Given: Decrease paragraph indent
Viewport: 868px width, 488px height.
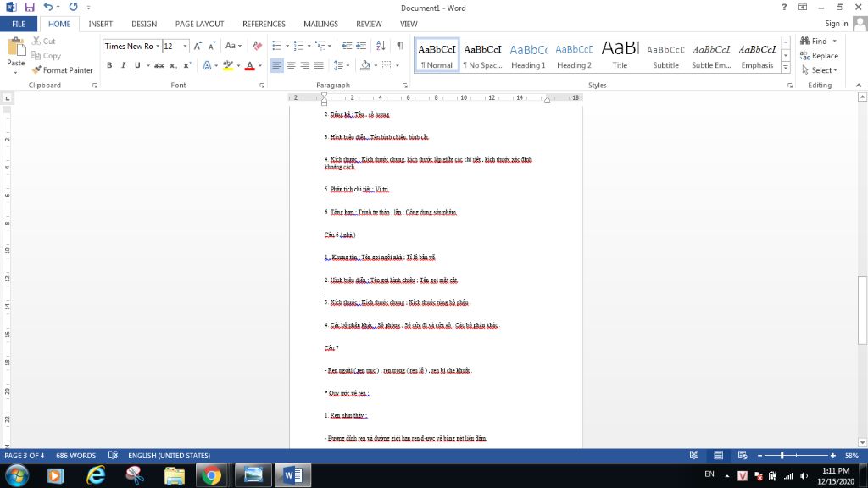Looking at the screenshot, I should click(347, 46).
